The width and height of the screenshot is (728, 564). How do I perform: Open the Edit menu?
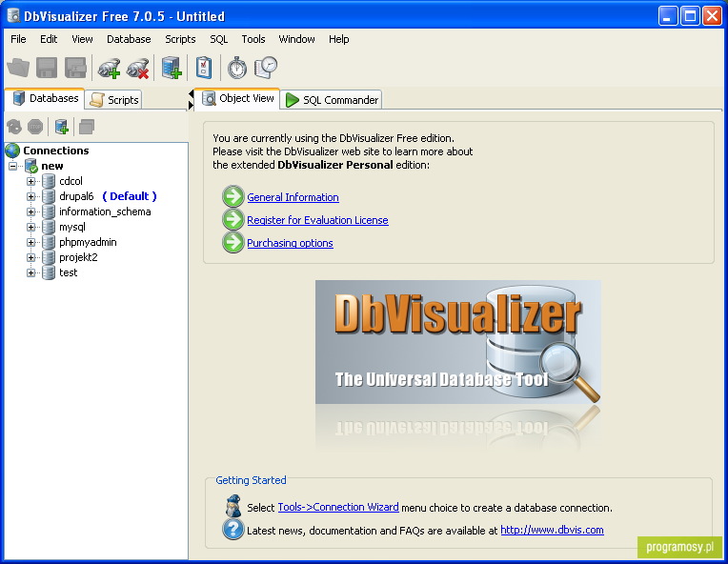[x=49, y=39]
